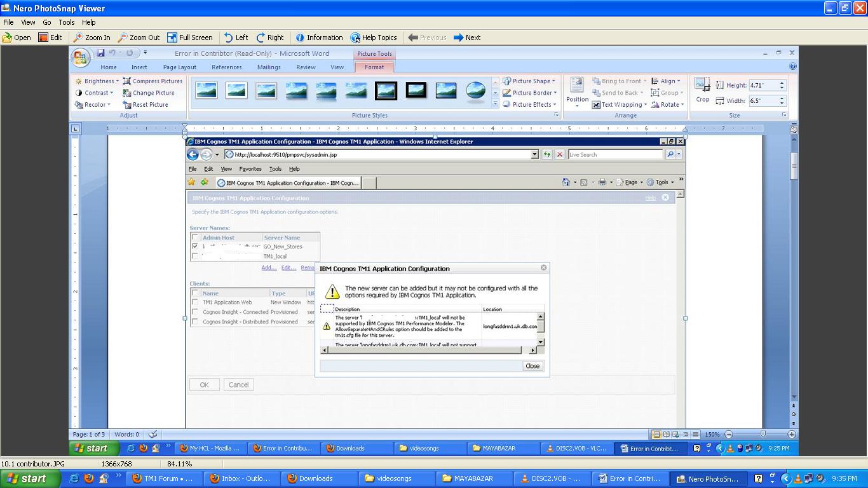Switch to videosongs folder in taskbar

(397, 478)
